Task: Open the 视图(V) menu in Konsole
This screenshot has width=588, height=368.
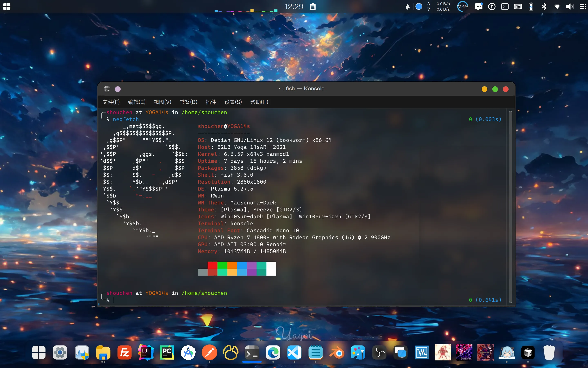Action: [x=163, y=102]
